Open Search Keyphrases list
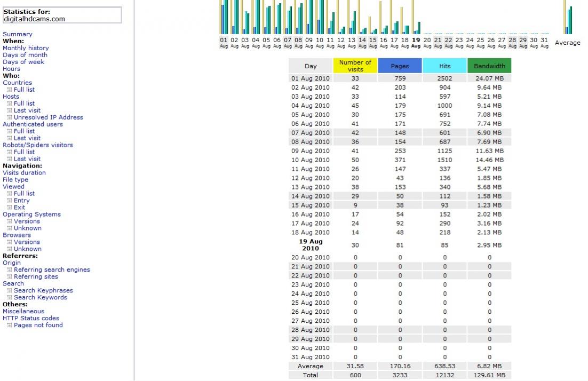Viewport: 588px width, 381px height. pos(44,290)
